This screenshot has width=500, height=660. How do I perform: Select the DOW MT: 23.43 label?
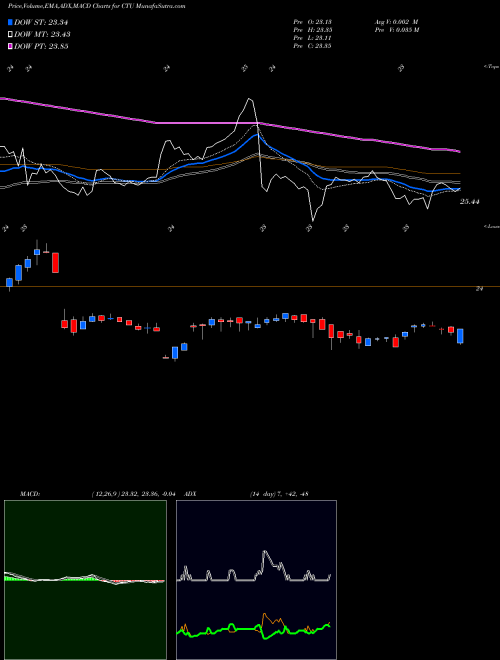(x=42, y=34)
